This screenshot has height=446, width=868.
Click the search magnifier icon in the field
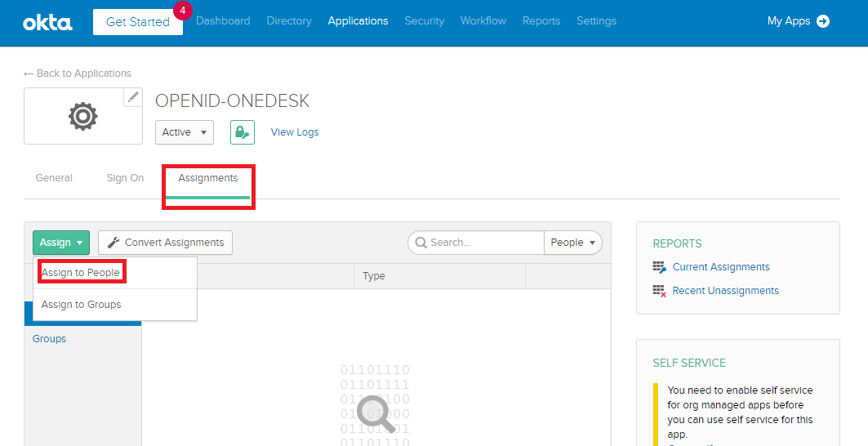[x=421, y=243]
